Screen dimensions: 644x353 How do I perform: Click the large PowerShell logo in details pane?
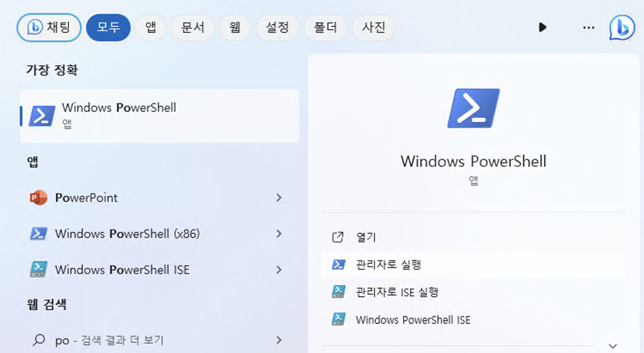[x=473, y=108]
